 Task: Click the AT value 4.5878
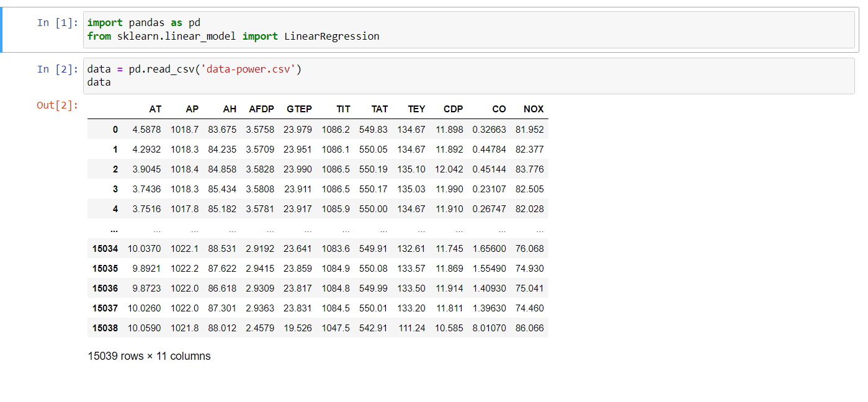[x=147, y=130]
